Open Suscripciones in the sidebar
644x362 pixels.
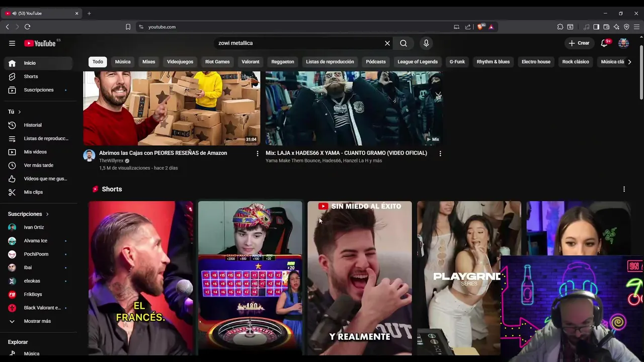tap(38, 90)
